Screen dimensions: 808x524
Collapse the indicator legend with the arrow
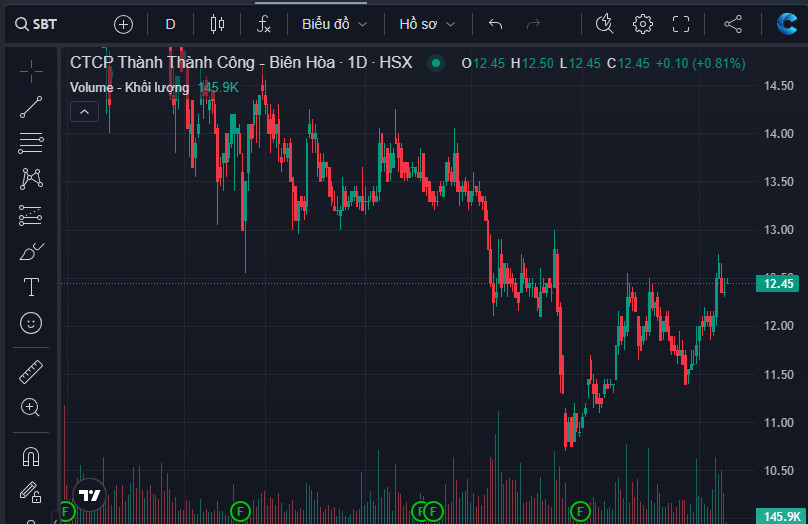[x=83, y=112]
